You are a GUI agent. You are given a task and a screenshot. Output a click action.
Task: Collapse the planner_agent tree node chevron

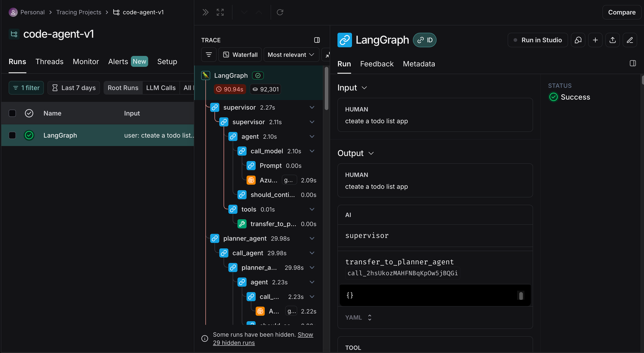click(x=312, y=239)
